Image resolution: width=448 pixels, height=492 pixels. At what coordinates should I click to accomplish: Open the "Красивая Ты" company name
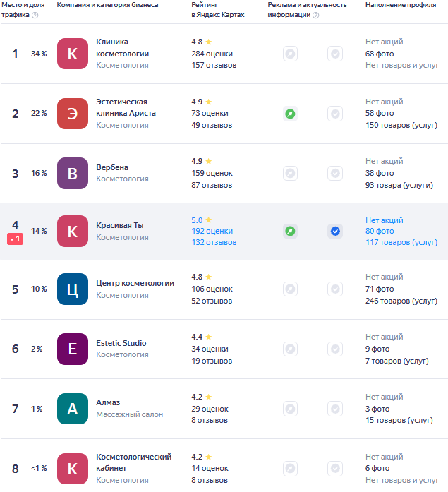click(x=120, y=225)
